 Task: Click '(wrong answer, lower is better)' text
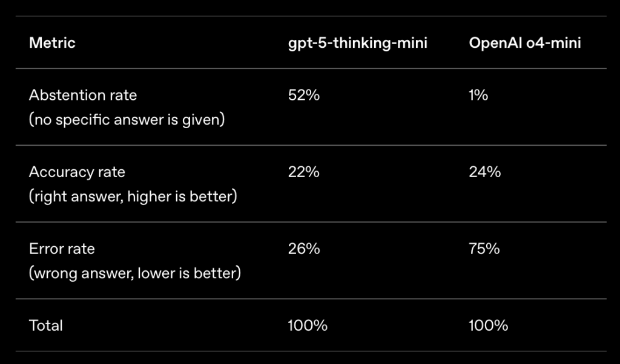click(x=135, y=273)
